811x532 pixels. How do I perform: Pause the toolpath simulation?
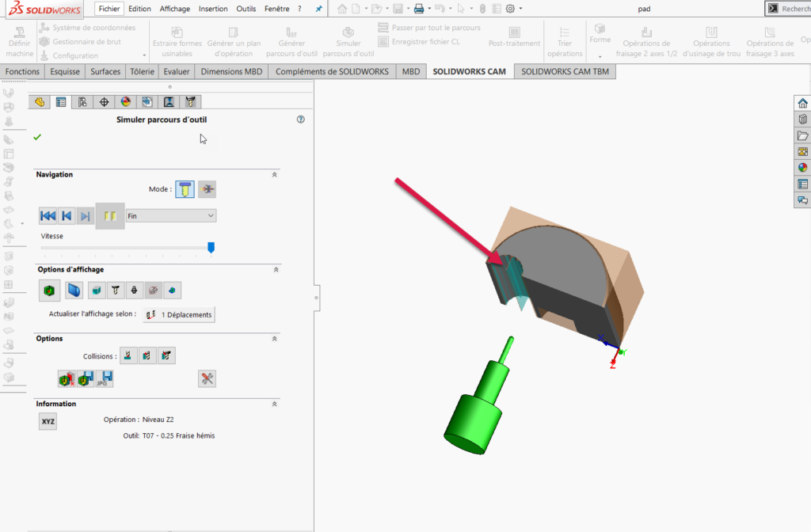coord(110,215)
